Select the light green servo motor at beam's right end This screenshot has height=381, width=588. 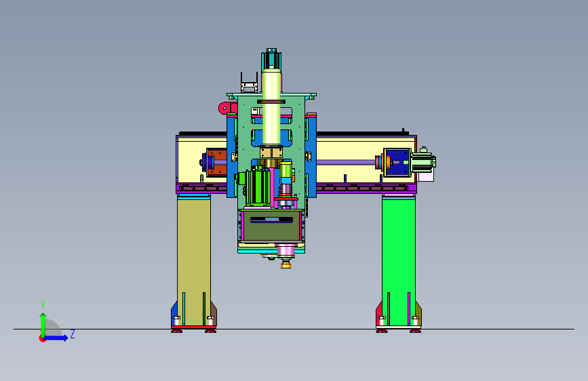tap(423, 161)
